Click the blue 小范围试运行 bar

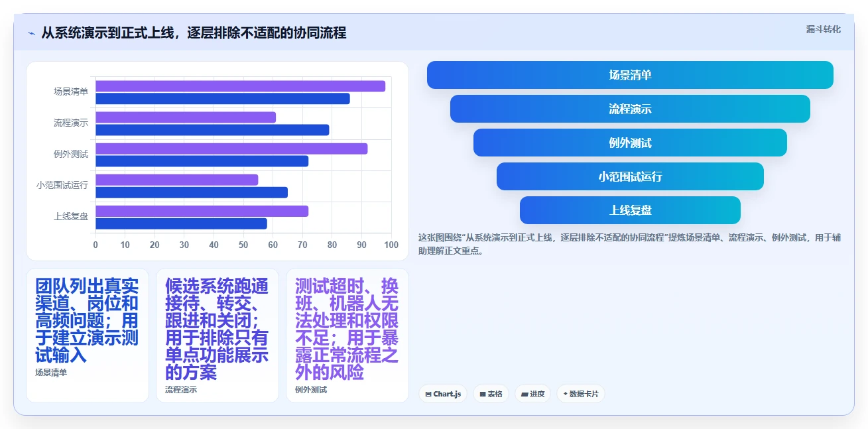tap(192, 192)
